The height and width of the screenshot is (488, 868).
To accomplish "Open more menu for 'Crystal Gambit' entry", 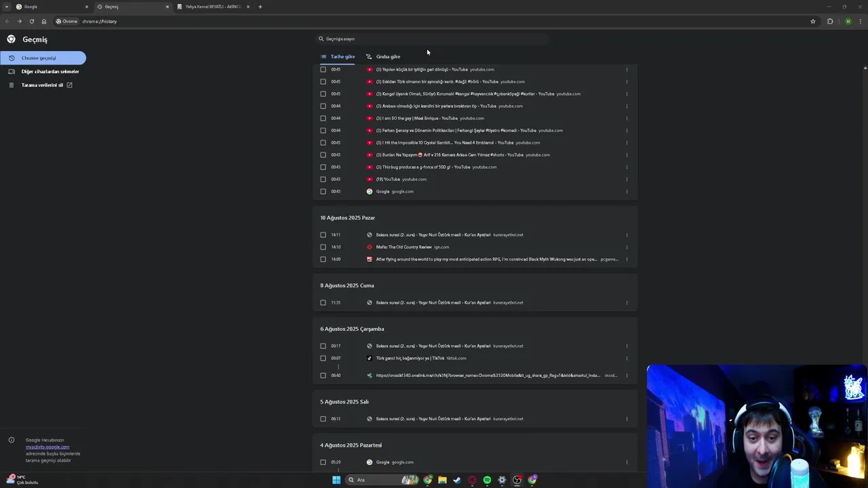I will click(x=627, y=142).
